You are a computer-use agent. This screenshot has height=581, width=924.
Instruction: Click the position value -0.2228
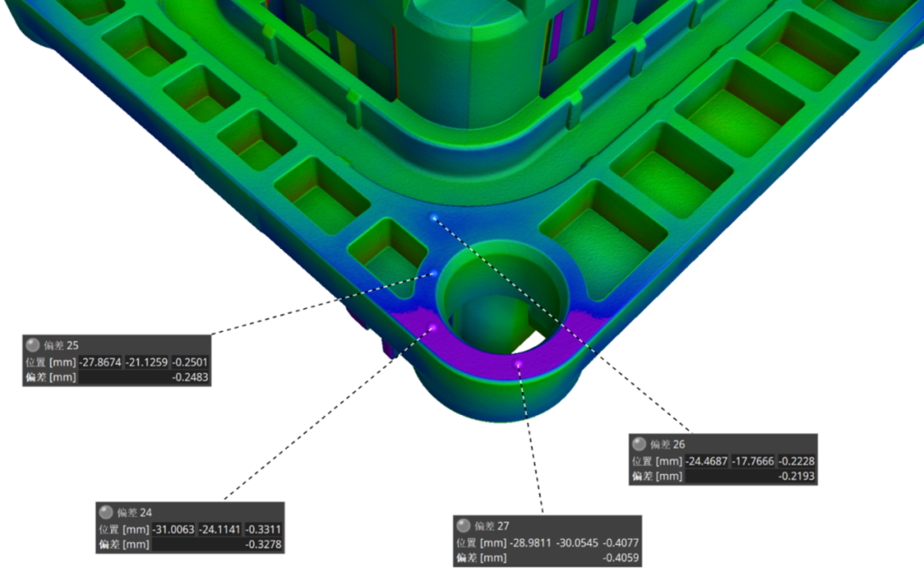[x=797, y=461]
